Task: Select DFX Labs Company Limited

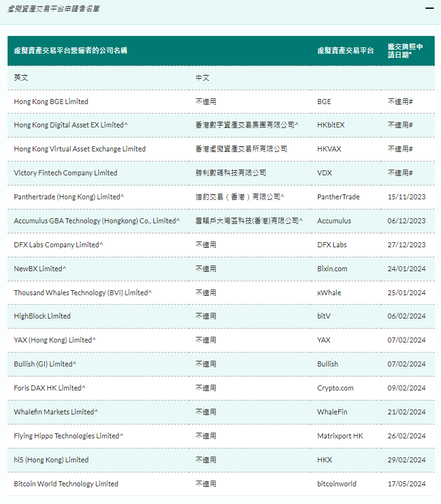Action: click(59, 245)
